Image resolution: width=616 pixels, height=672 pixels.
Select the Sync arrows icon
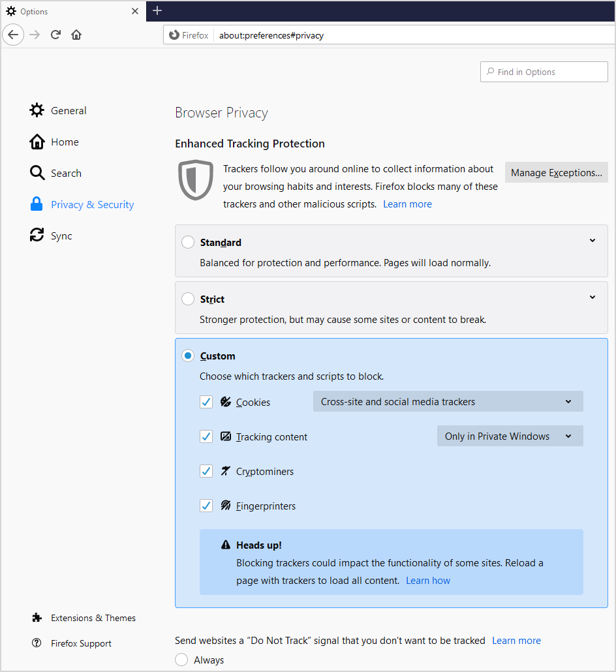[37, 235]
